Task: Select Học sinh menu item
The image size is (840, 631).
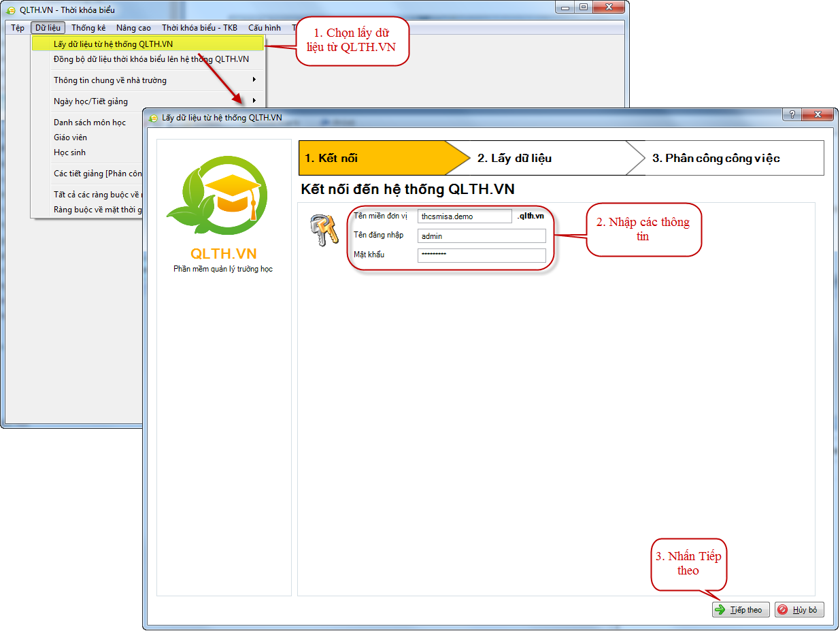Action: coord(70,152)
